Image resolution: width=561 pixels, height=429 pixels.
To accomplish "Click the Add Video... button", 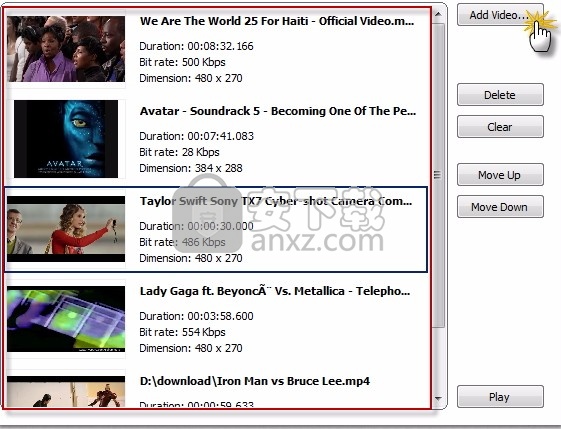I will pyautogui.click(x=500, y=15).
